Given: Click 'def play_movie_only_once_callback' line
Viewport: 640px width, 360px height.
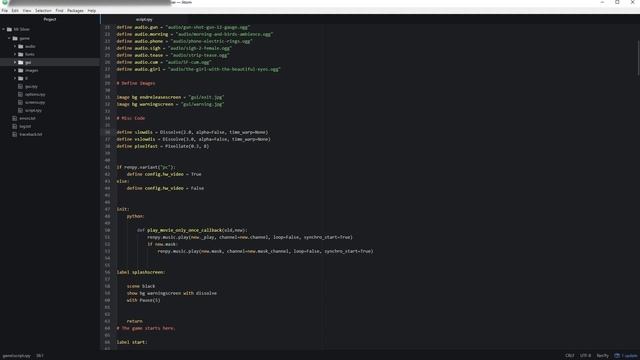Looking at the screenshot, I should 192,230.
